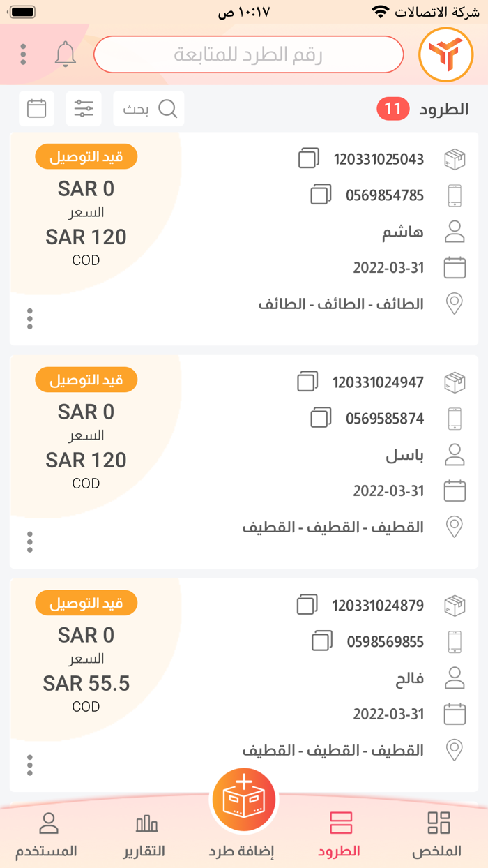Screen dimensions: 488x868
Task: Tap the app logo at top right
Action: (x=445, y=54)
